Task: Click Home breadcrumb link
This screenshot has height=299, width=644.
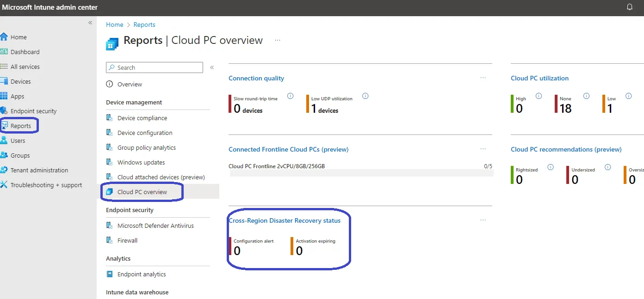Action: coord(114,24)
